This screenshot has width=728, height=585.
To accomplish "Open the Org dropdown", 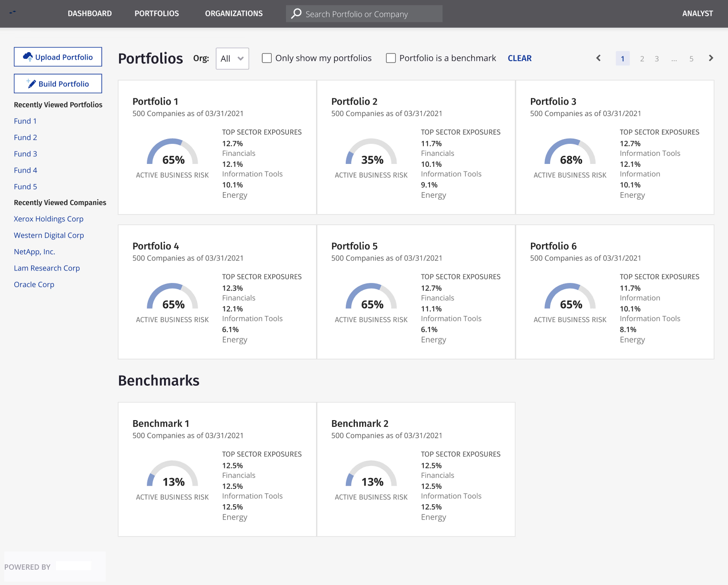I will click(232, 58).
